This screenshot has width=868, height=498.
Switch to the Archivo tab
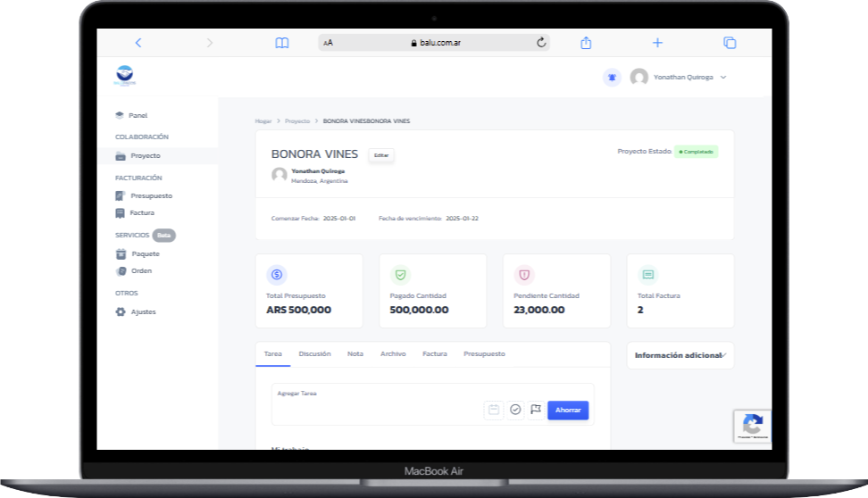click(393, 354)
